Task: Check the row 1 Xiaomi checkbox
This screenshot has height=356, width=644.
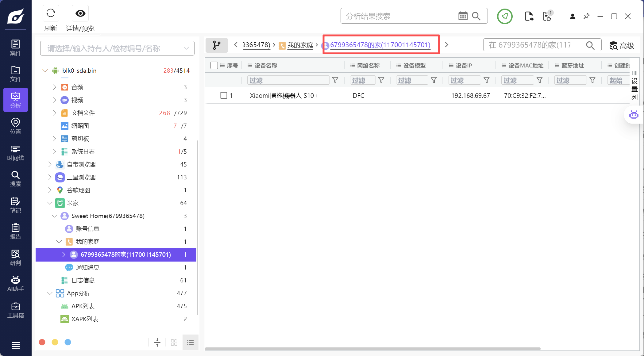Action: 224,95
